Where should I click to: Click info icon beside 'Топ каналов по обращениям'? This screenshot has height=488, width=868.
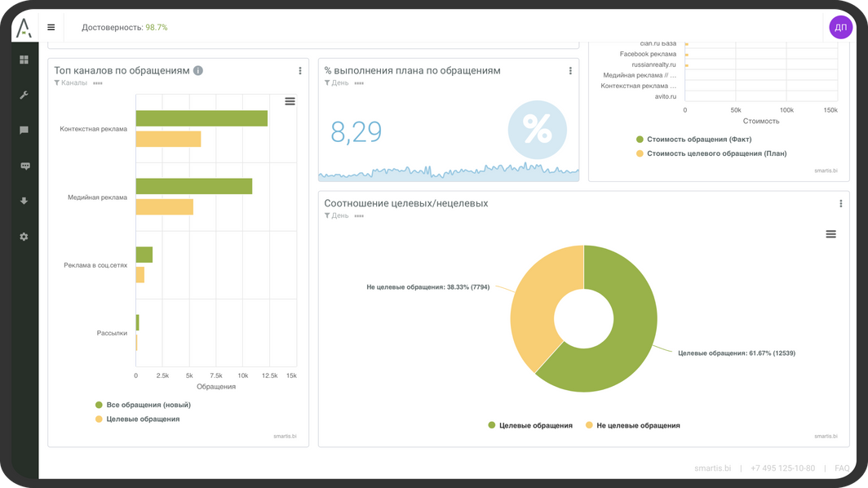pyautogui.click(x=198, y=71)
